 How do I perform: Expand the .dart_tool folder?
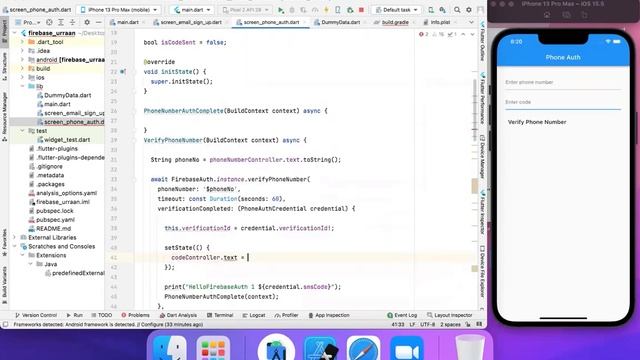pos(22,42)
